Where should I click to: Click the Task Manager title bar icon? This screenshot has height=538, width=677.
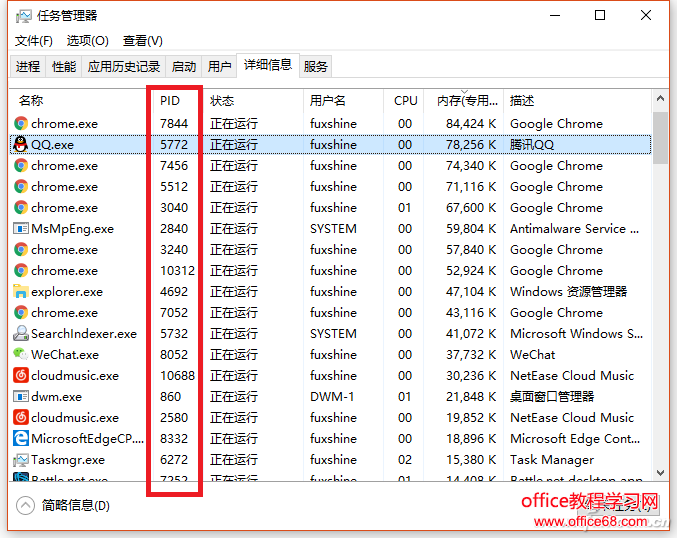23,16
